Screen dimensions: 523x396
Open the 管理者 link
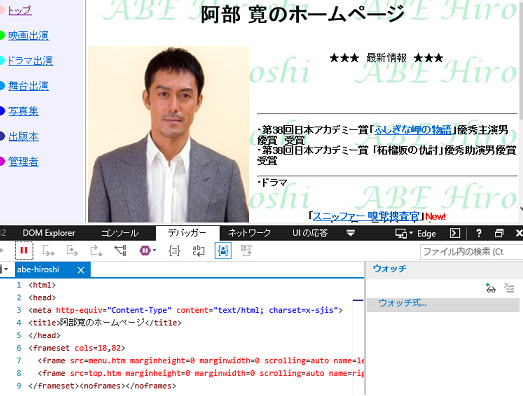click(23, 161)
